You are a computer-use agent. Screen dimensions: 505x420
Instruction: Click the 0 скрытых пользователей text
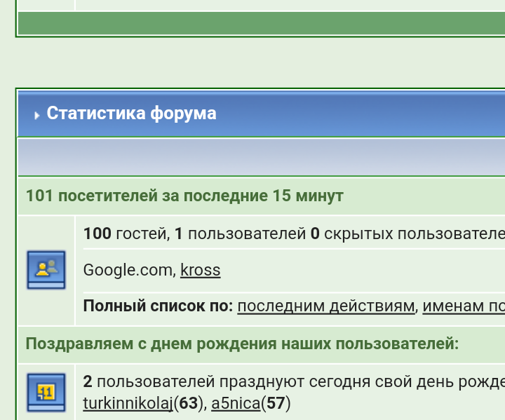(407, 233)
